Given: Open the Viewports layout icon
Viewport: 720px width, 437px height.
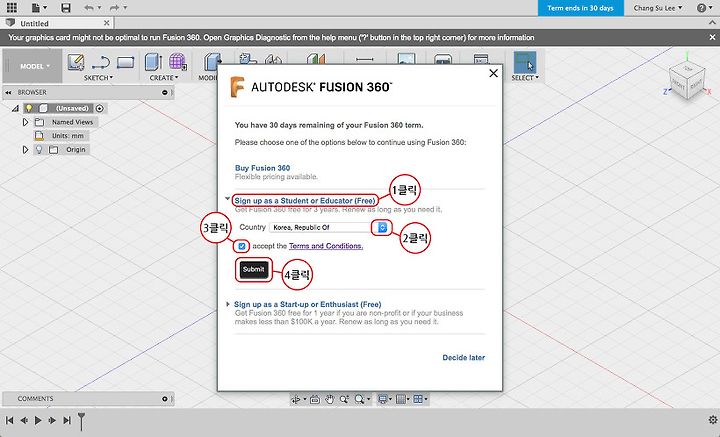Looking at the screenshot, I should tap(420, 399).
